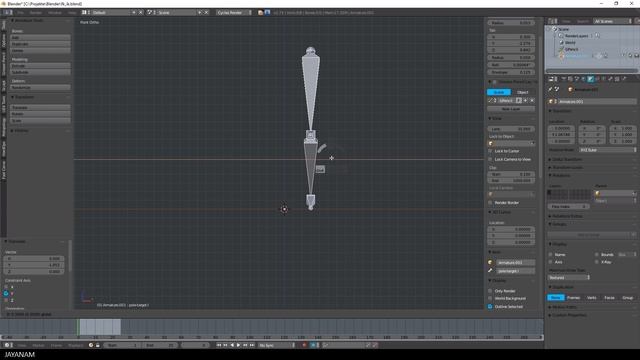Screen dimensions: 640x360
Task: Toggle the Render Border checkbox
Action: (x=490, y=202)
